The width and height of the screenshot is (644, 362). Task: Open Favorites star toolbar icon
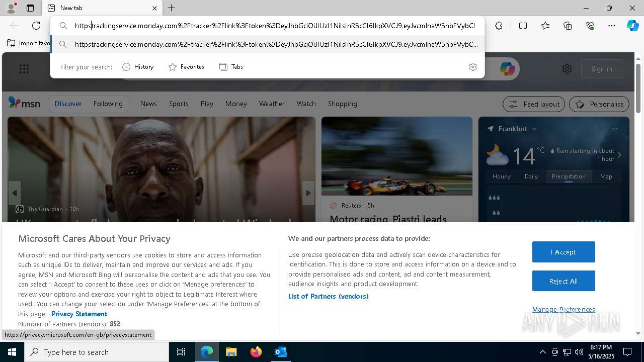(x=545, y=26)
